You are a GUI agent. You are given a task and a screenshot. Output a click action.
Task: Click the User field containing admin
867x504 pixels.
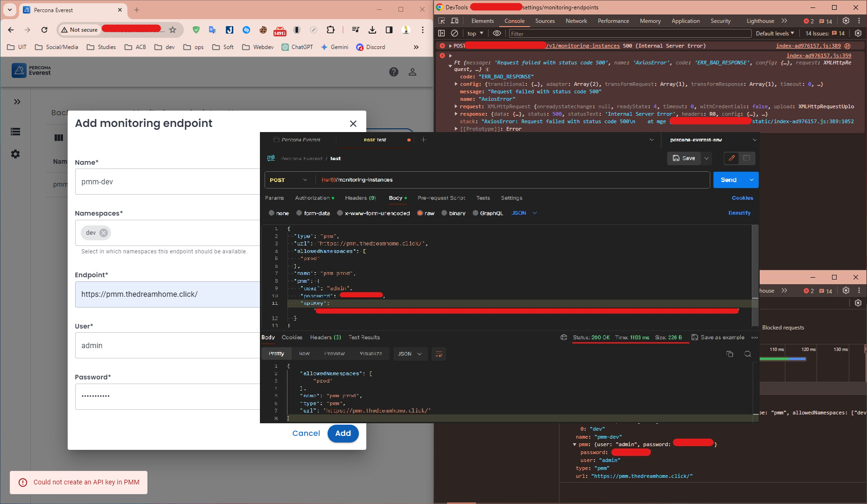pos(168,345)
